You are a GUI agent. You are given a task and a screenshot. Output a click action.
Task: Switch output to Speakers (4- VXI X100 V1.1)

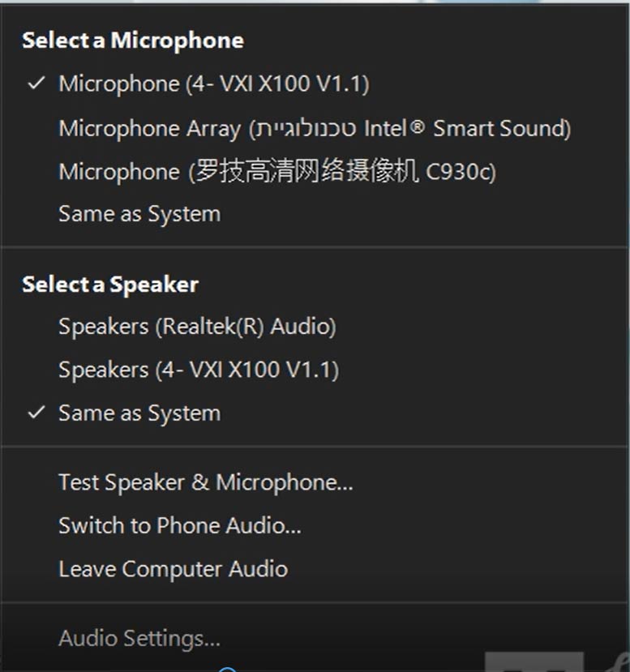[315, 370]
